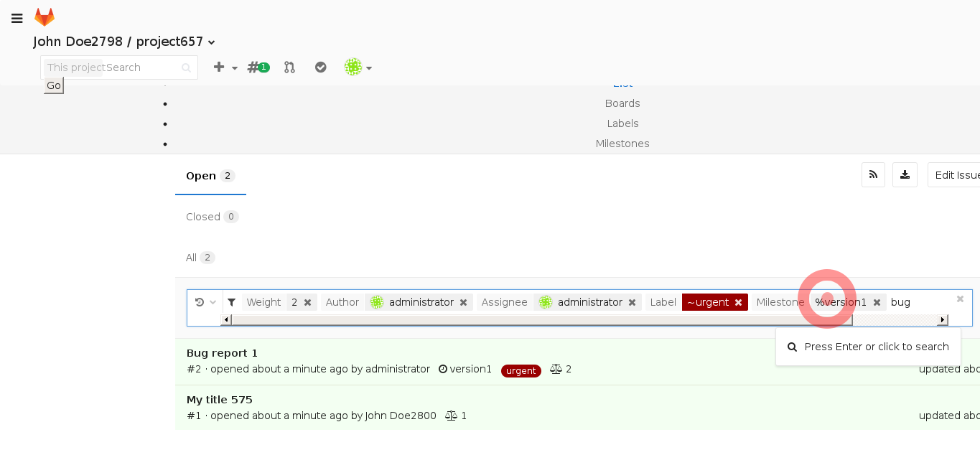Expand the project657 title dropdown
The width and height of the screenshot is (980, 455).
click(x=212, y=42)
